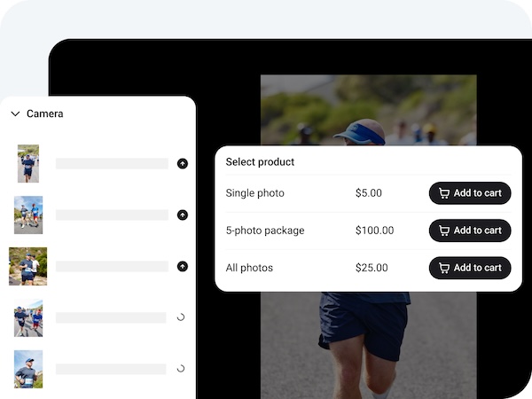
Task: Collapse the Camera section chevron
Action: point(15,113)
